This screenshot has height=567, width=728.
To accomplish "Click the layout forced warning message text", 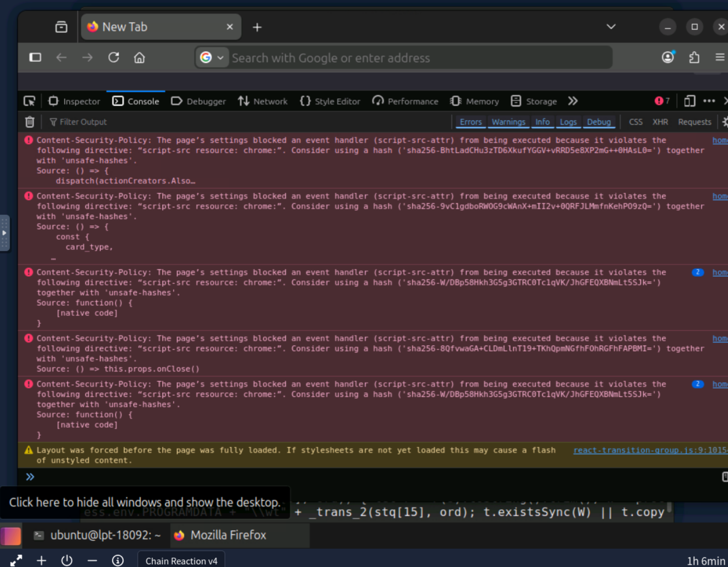I will tap(296, 455).
